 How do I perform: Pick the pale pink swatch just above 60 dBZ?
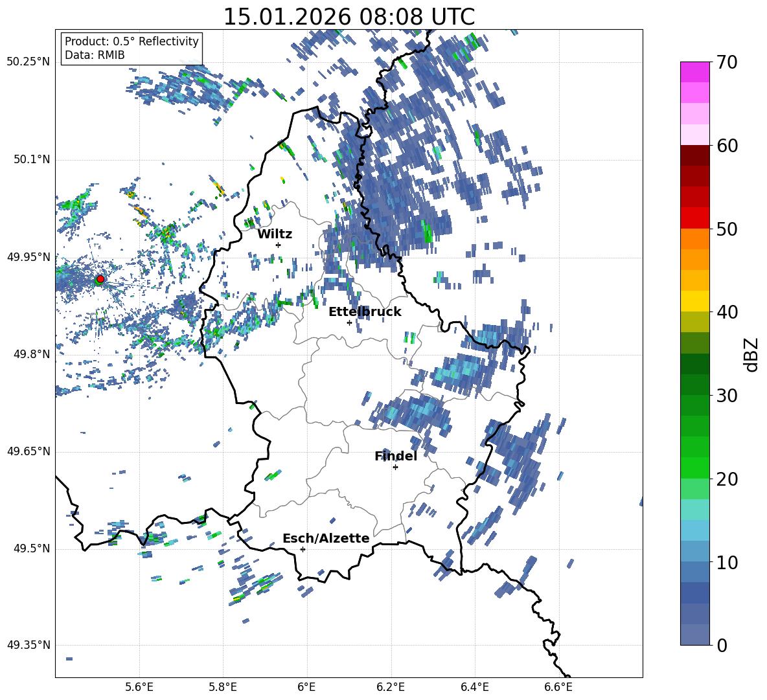click(x=694, y=135)
